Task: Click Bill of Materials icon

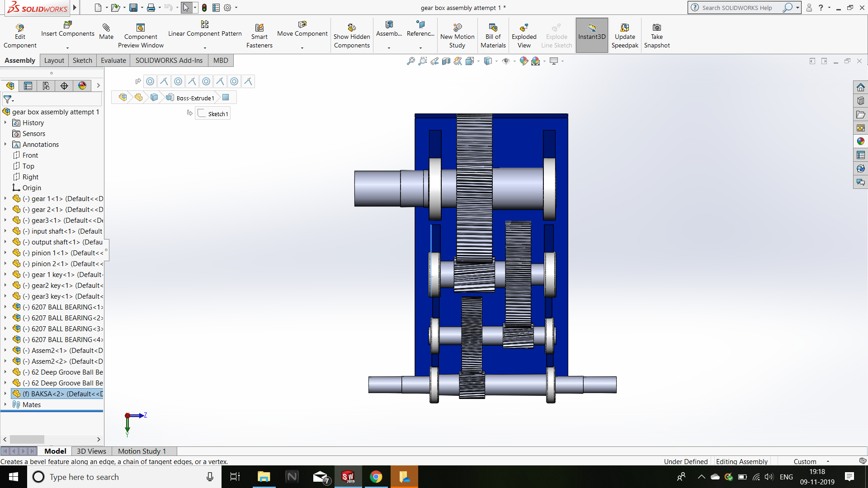Action: [493, 28]
